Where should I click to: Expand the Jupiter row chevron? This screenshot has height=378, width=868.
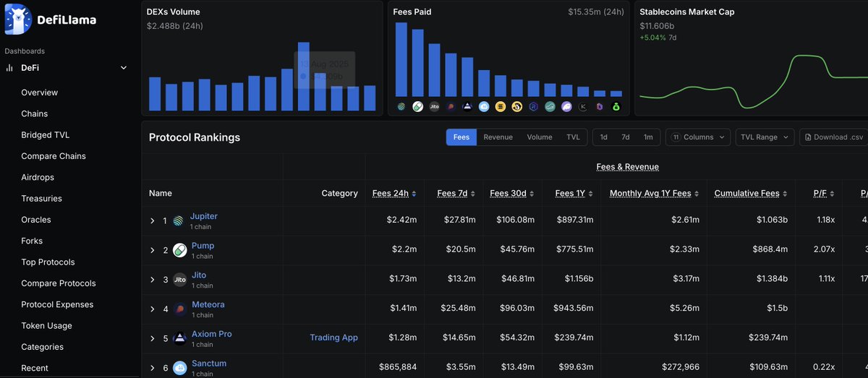coord(153,221)
